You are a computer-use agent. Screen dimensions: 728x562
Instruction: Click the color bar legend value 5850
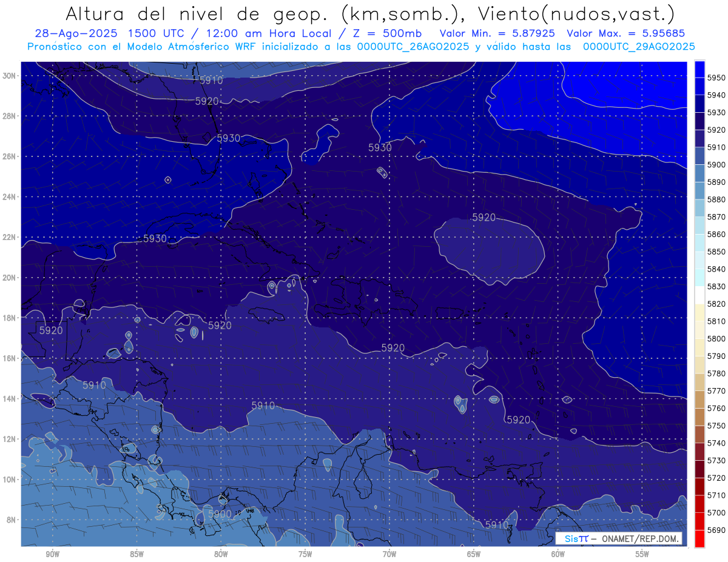(716, 252)
